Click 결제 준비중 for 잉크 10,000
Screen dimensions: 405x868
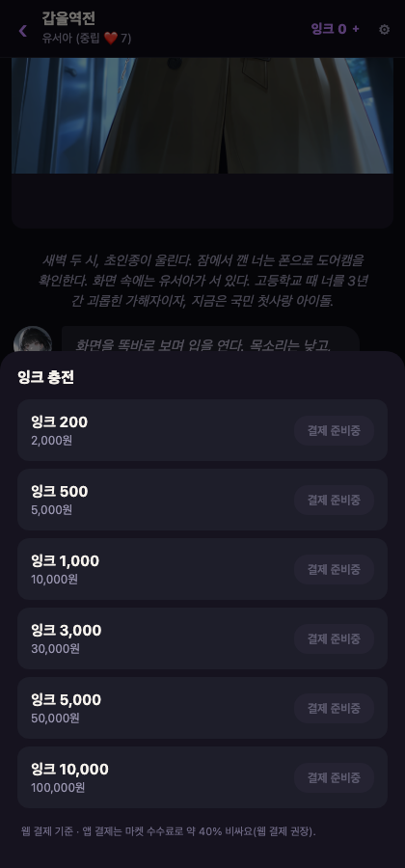335,777
